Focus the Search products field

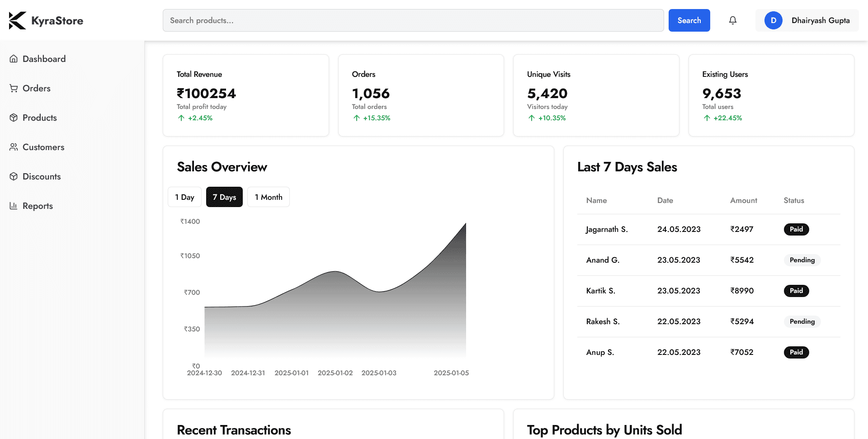point(413,20)
